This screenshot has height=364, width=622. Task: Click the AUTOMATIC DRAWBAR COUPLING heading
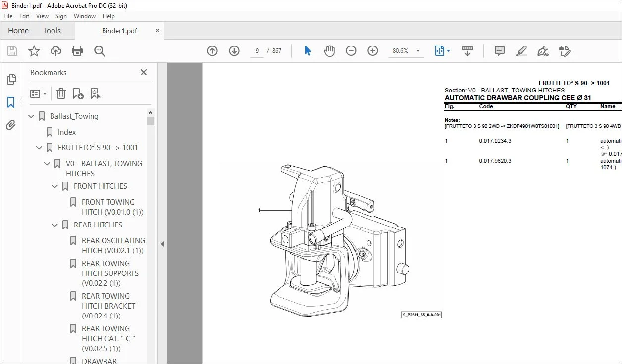pyautogui.click(x=518, y=98)
